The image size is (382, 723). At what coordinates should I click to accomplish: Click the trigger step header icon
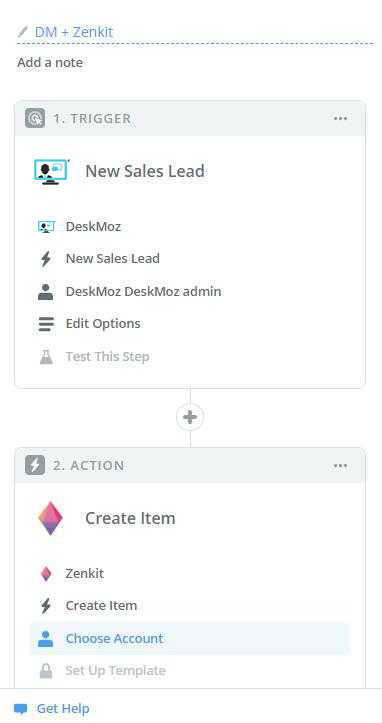35,119
